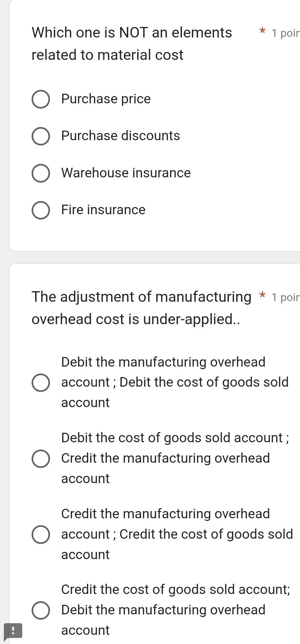Click the label text starting 'Credit the manufacturing overhead'
Viewport: 300px width, 644px height.
[x=177, y=534]
